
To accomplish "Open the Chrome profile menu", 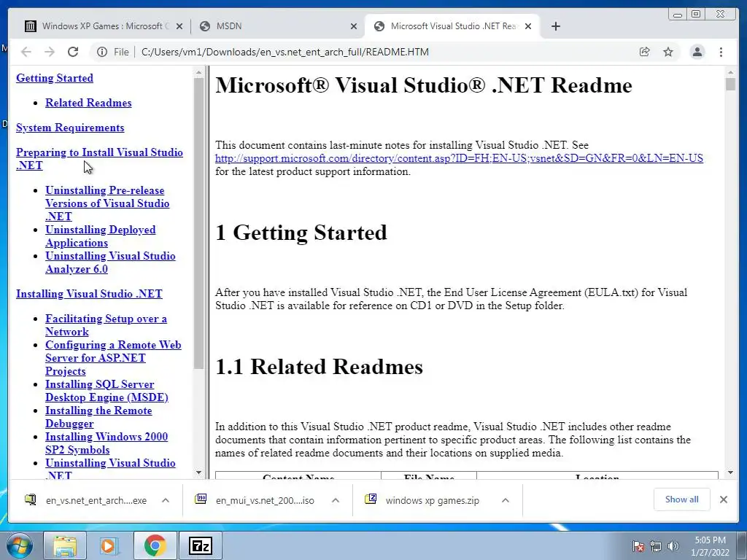I will click(x=697, y=52).
